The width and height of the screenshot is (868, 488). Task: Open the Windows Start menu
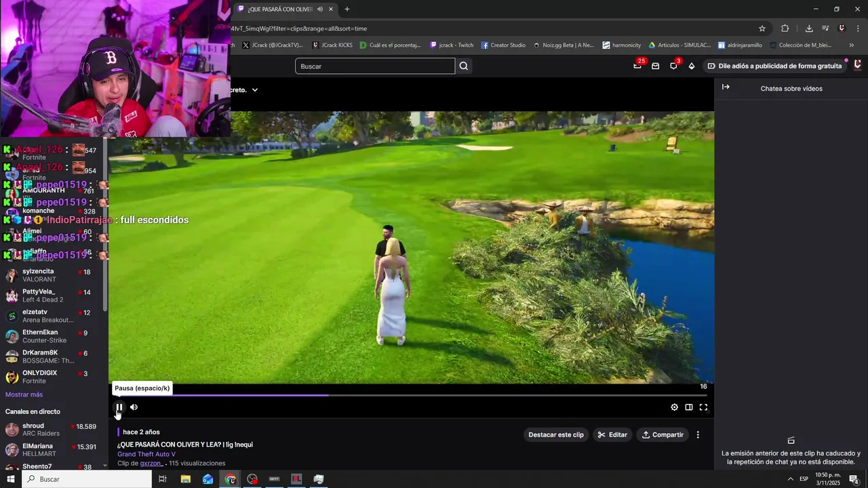coord(10,479)
